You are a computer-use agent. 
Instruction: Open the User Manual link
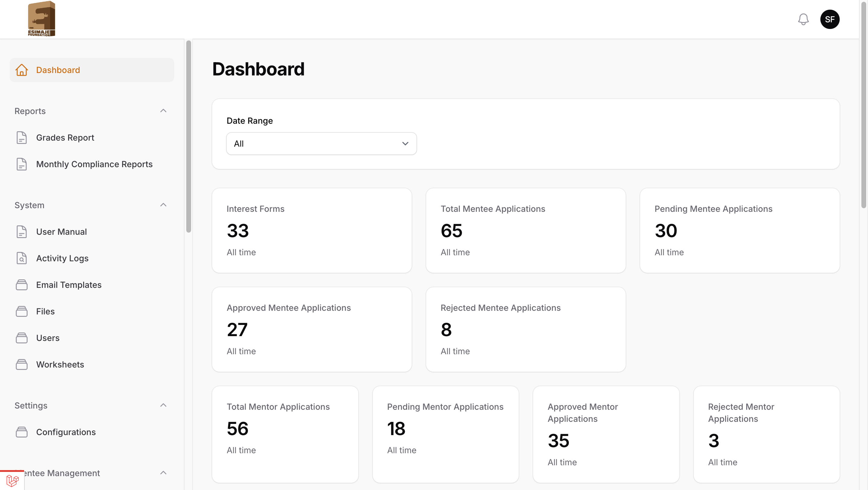(62, 231)
